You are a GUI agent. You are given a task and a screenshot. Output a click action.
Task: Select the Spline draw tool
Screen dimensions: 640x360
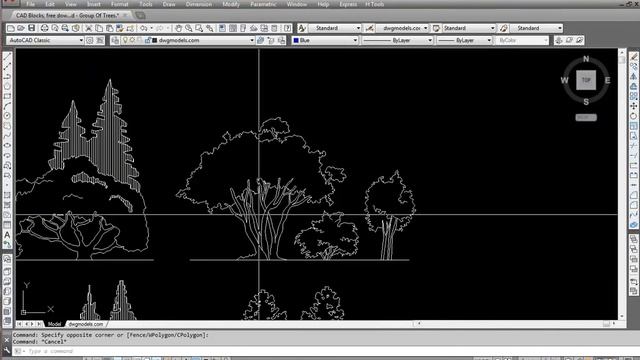pyautogui.click(x=7, y=136)
